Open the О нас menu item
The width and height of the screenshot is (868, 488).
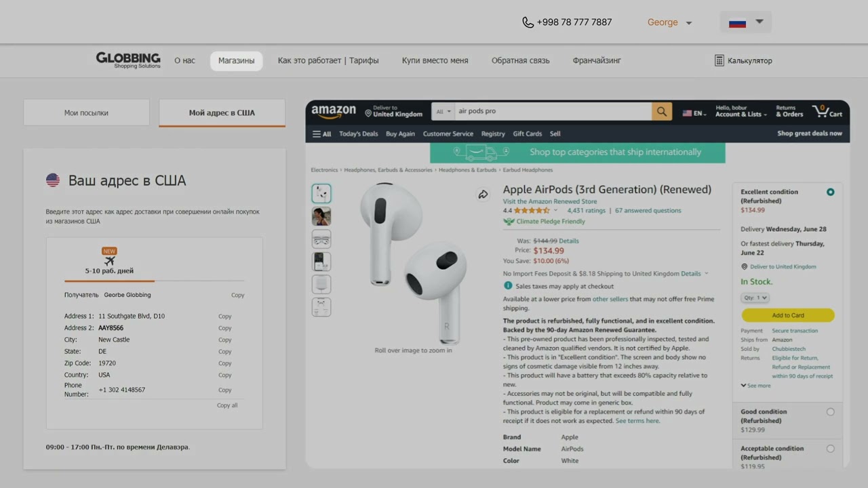(184, 60)
